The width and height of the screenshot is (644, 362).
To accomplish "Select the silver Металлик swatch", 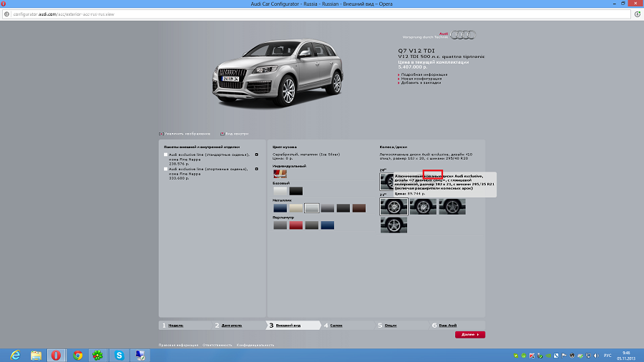I will point(312,208).
